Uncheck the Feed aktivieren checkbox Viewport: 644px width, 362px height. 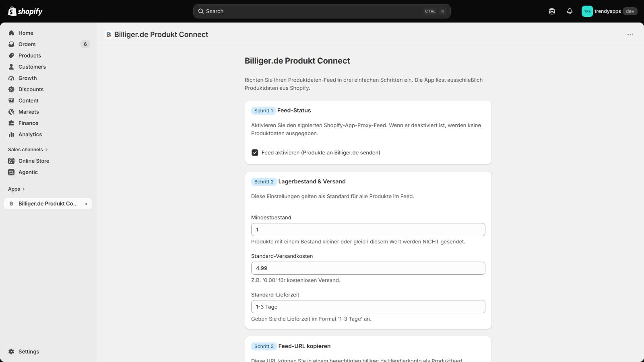click(x=255, y=152)
